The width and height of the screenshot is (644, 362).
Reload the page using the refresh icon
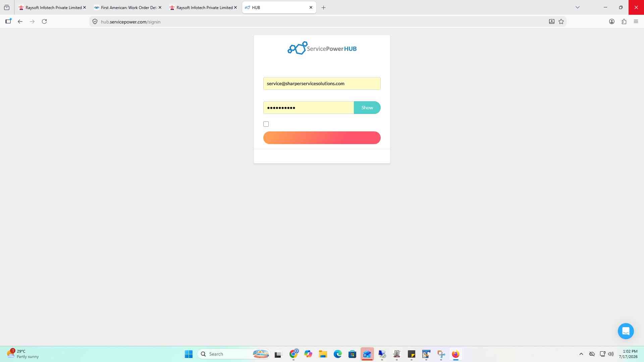[x=44, y=21]
